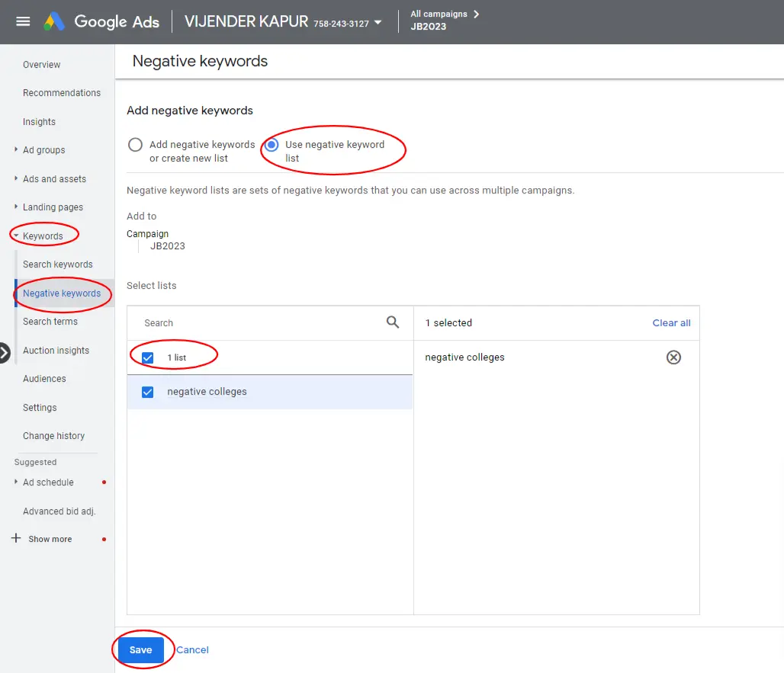This screenshot has height=673, width=784.
Task: Expand the collapsed side panel arrow
Action: (x=4, y=353)
